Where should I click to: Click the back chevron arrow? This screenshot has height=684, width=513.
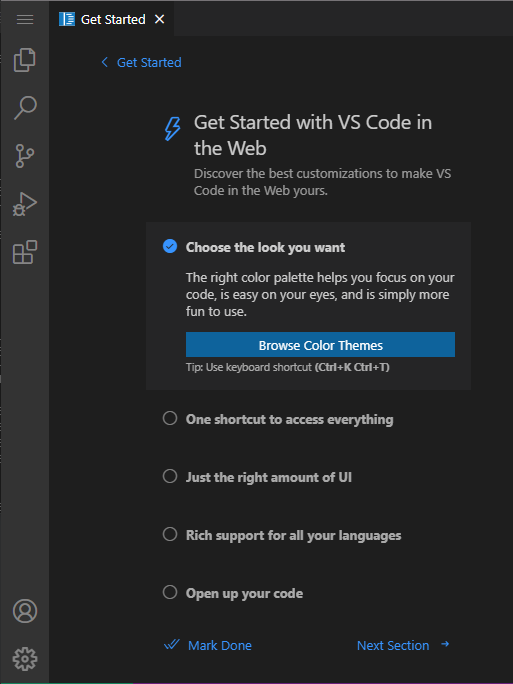click(105, 62)
